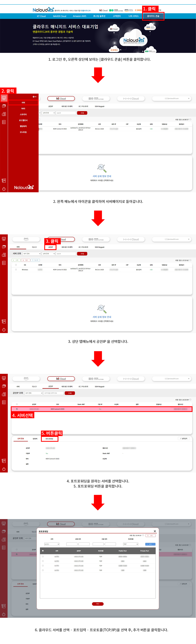Switch to 포트포워딩 tab in public IP detail panel
Image resolution: width=196 pixels, height=644 pixels.
[x=49, y=438]
